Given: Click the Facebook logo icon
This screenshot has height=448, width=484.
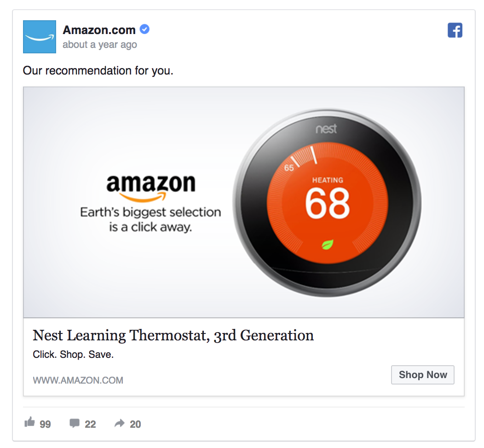Looking at the screenshot, I should click(455, 30).
